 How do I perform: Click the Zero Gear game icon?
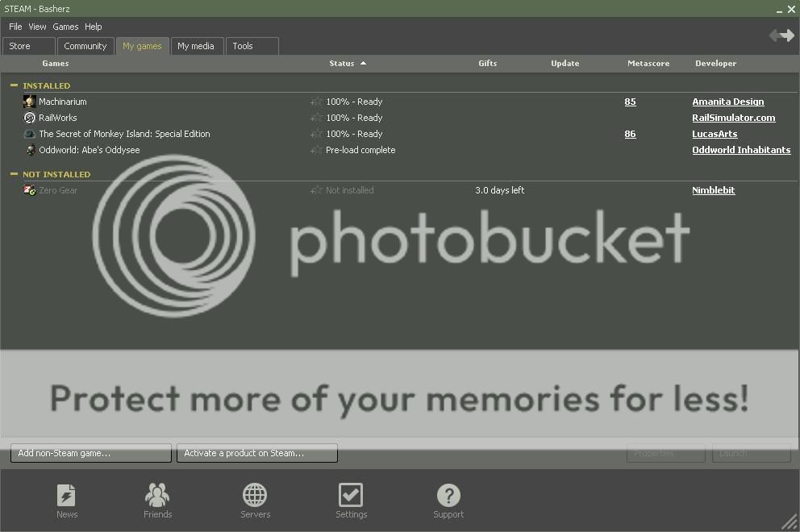coord(29,190)
